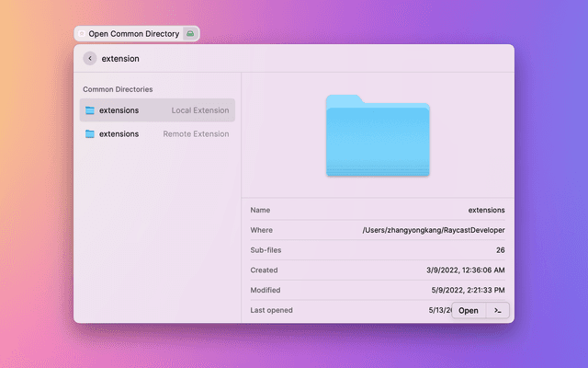This screenshot has height=368, width=588.
Task: Click the /Users/zhangyongkang/RaycastDeveloper path
Action: (434, 230)
